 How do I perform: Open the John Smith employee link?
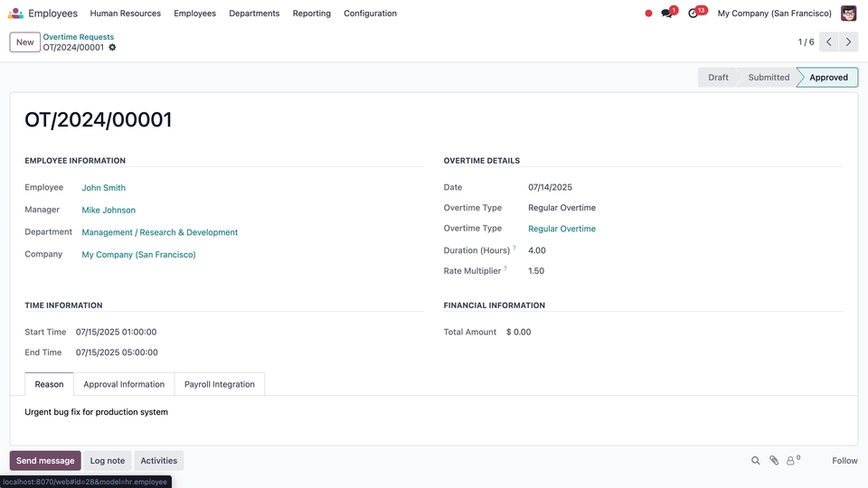click(103, 188)
